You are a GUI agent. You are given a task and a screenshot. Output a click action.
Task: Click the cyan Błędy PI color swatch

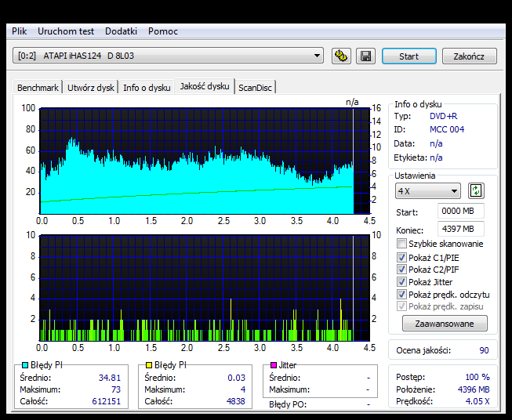(25, 365)
